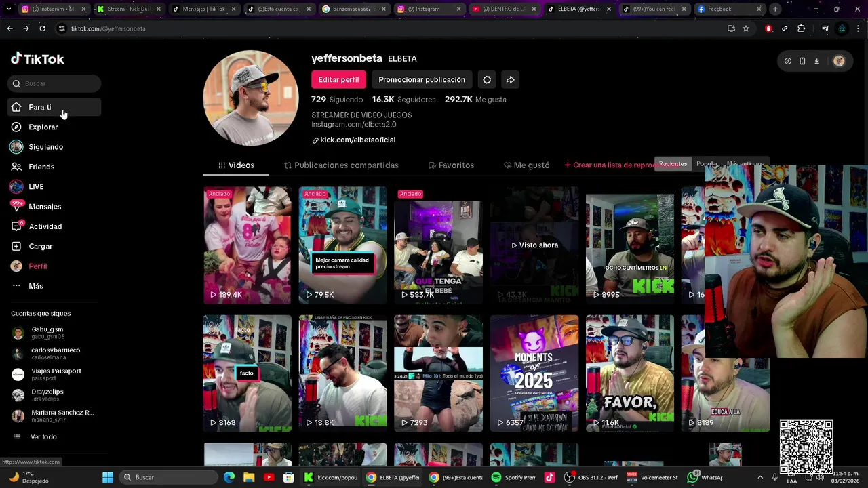Expand the Más menu option
The height and width of the screenshot is (488, 868).
[54, 286]
